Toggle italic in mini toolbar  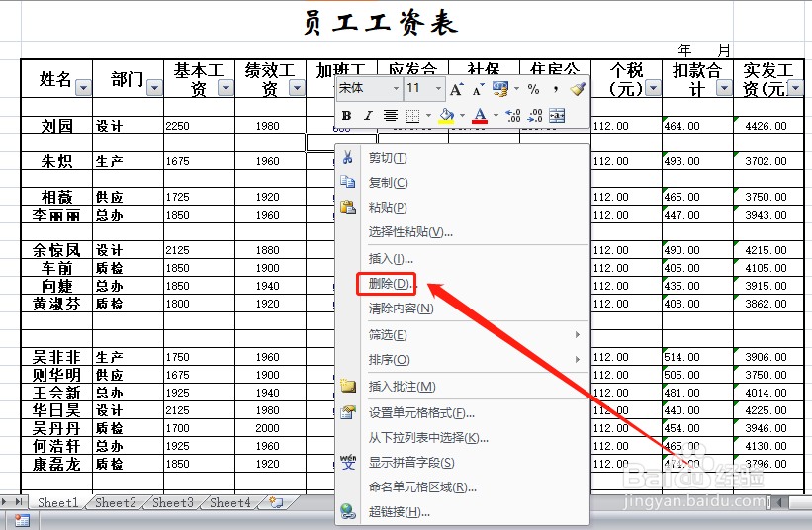(368, 116)
